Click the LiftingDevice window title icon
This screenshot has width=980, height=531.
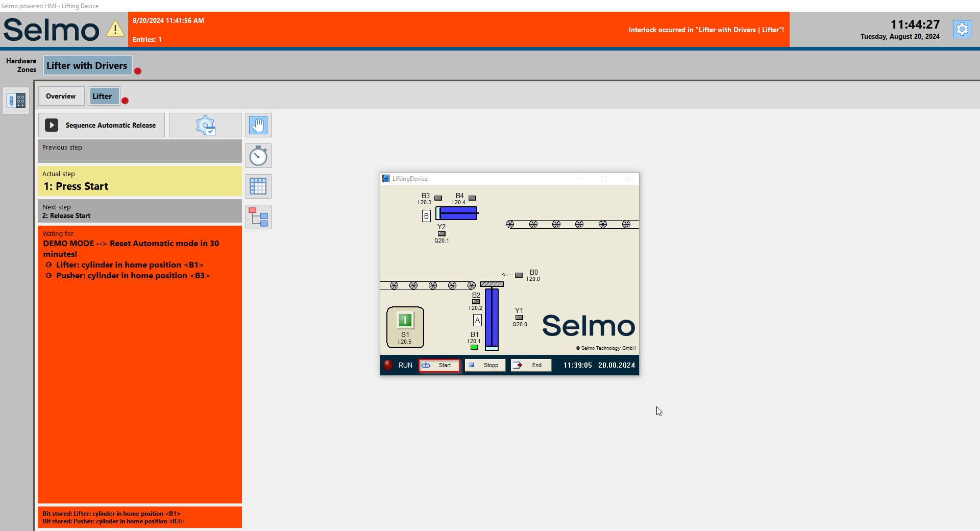(x=386, y=179)
